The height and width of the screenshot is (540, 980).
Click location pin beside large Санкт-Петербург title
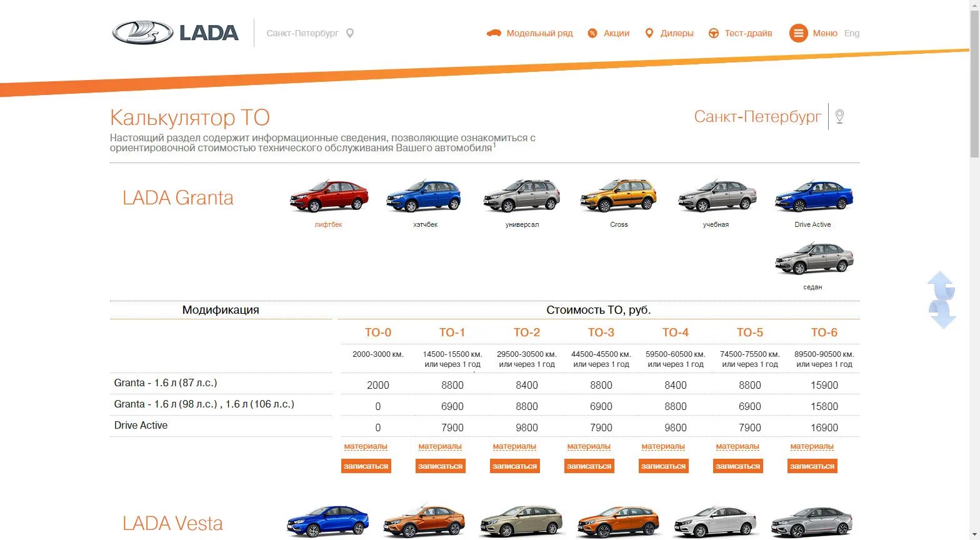click(840, 116)
